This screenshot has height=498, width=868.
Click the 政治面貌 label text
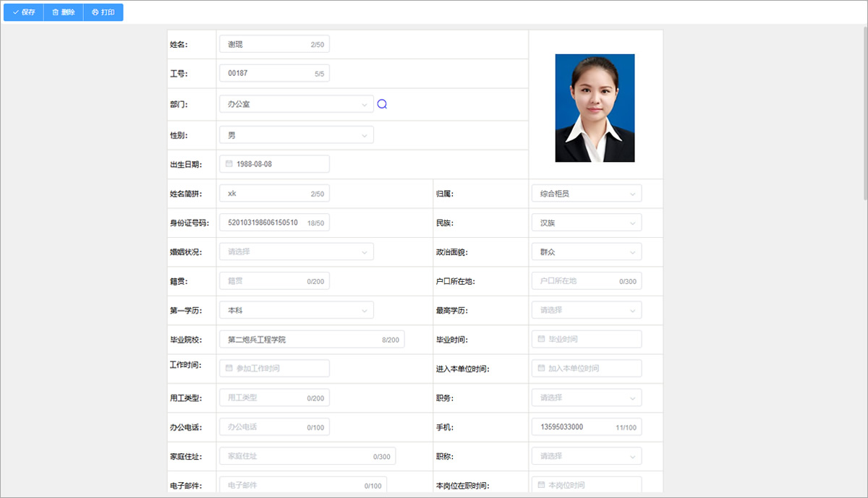451,253
